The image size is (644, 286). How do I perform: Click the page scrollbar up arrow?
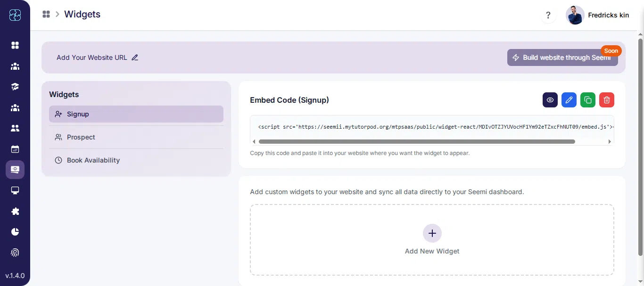[641, 34]
